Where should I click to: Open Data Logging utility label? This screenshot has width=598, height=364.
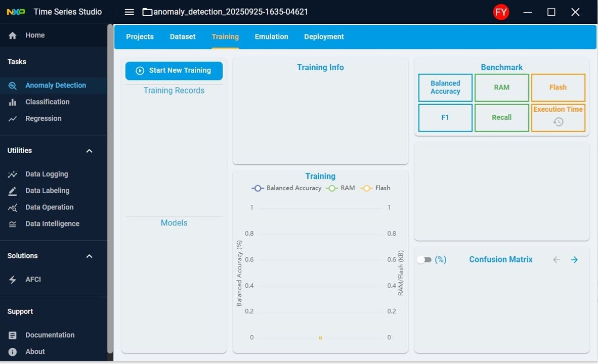(x=47, y=174)
